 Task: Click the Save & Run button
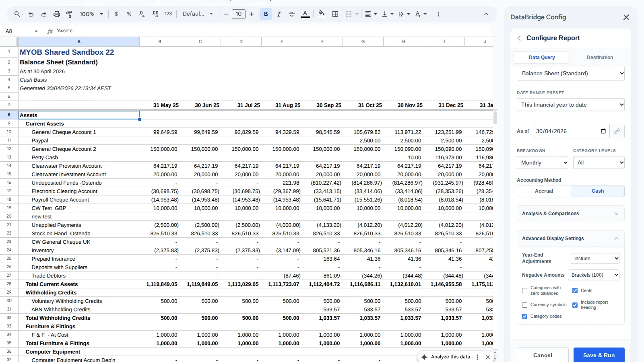click(599, 355)
